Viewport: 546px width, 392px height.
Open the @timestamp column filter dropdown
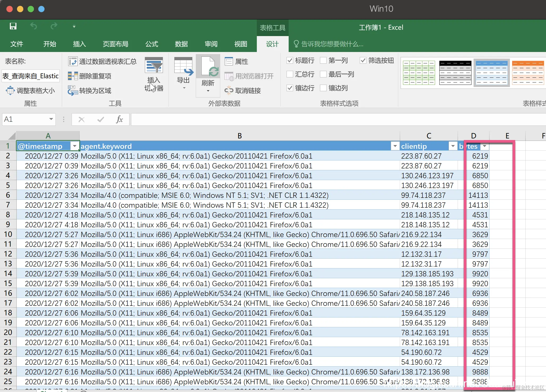click(75, 146)
